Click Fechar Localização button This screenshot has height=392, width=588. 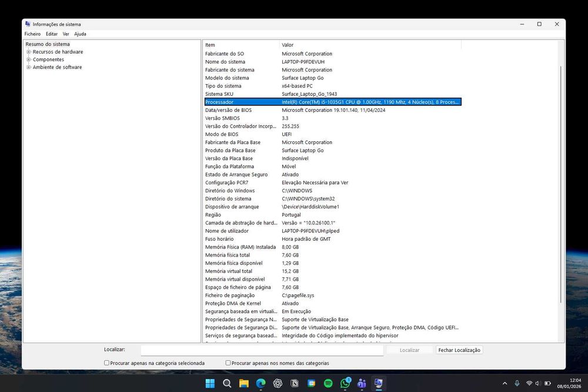tap(459, 350)
